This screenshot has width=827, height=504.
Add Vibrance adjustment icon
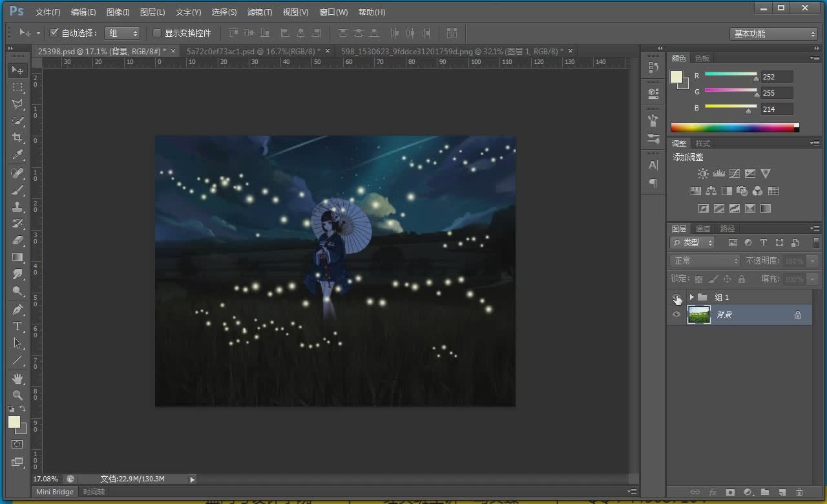coord(766,173)
